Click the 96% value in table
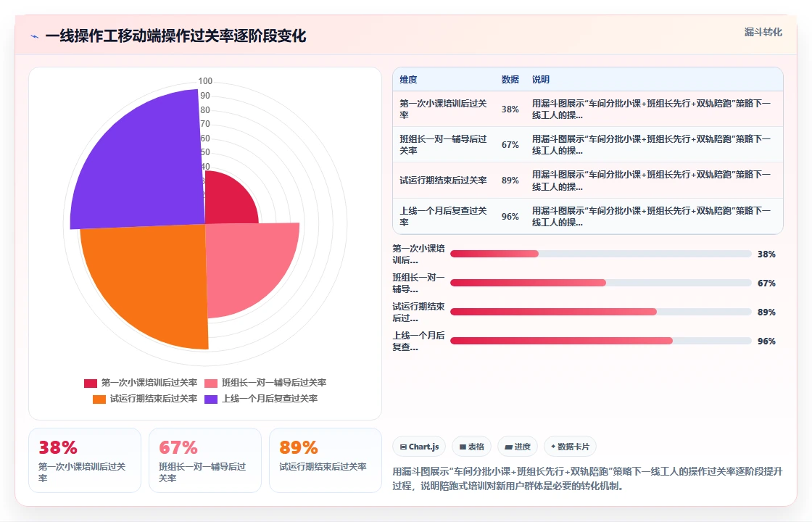Screen dimensions: 812x522 click(510, 216)
